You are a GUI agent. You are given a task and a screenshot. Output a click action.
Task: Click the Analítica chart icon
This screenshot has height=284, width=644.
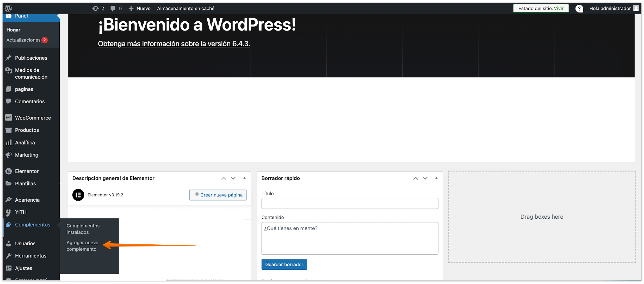[x=9, y=143]
